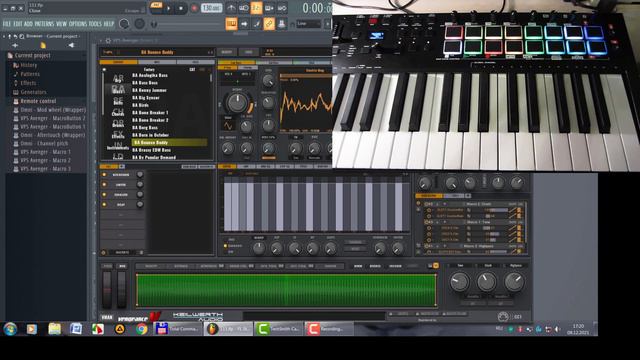Click the Stop button in transport bar

click(x=181, y=8)
